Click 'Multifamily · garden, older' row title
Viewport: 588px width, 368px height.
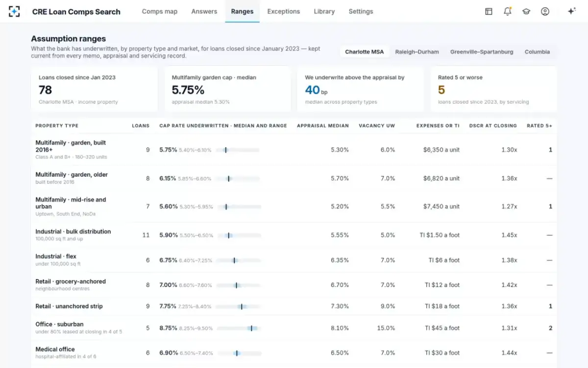[72, 175]
